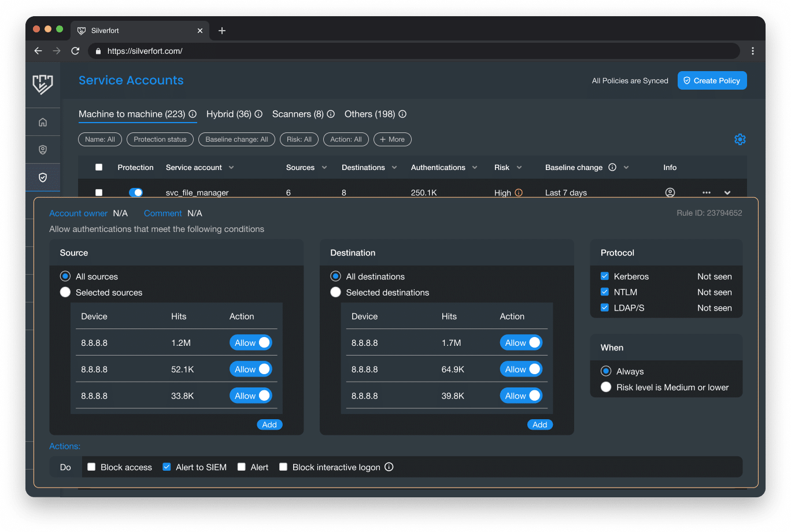
Task: Select the shield checkmark icon in the sidebar
Action: (x=43, y=178)
